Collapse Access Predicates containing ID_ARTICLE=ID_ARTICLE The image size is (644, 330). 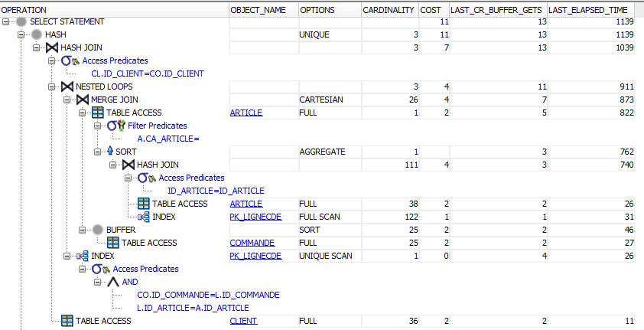[x=128, y=178]
